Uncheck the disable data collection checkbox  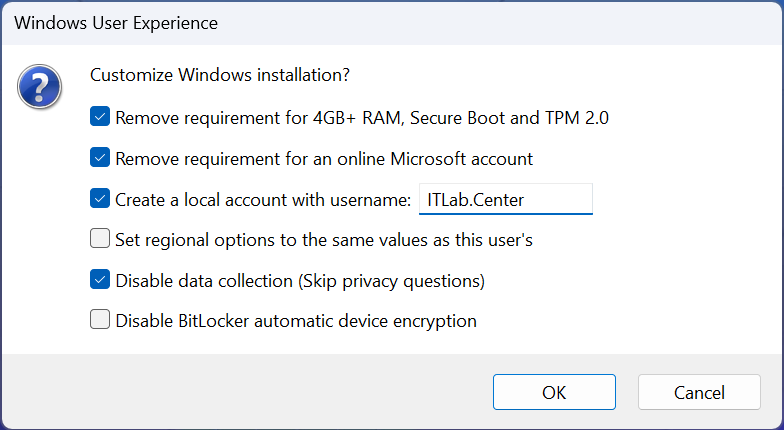coord(100,280)
